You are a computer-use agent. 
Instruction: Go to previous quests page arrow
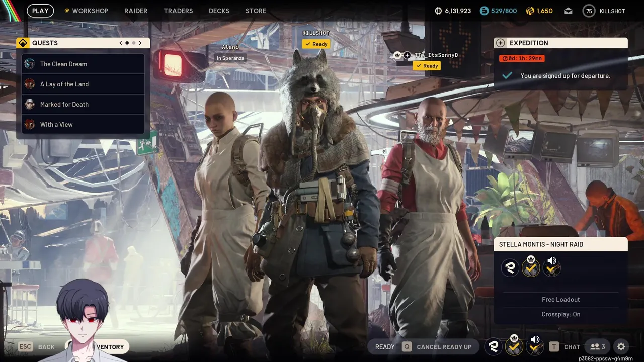121,43
